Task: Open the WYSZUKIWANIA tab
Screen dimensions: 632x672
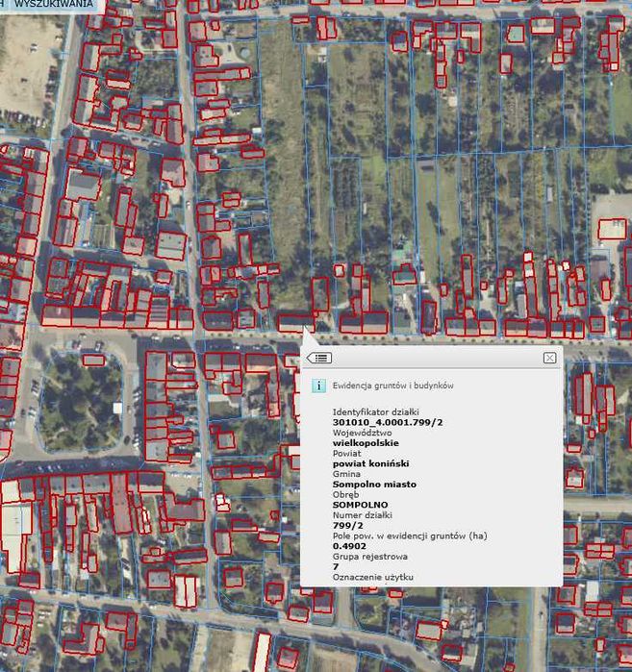Action: tap(54, 4)
